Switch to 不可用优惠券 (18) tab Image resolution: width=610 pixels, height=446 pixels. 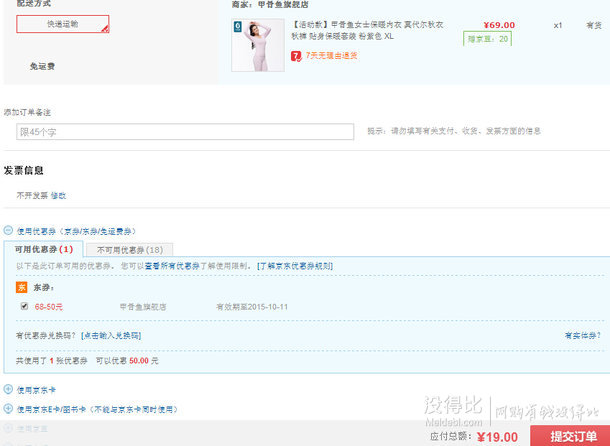[x=130, y=250]
